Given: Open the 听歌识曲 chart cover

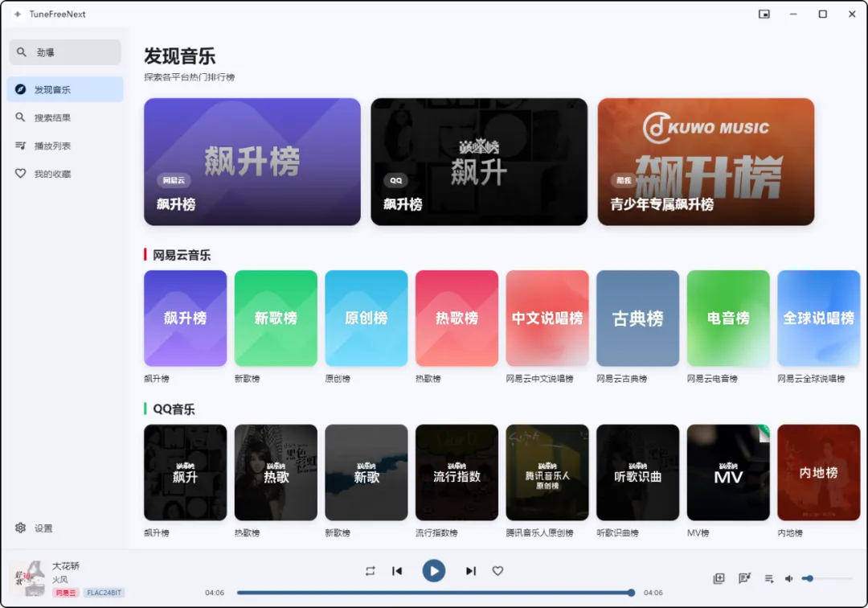Looking at the screenshot, I should tap(637, 472).
